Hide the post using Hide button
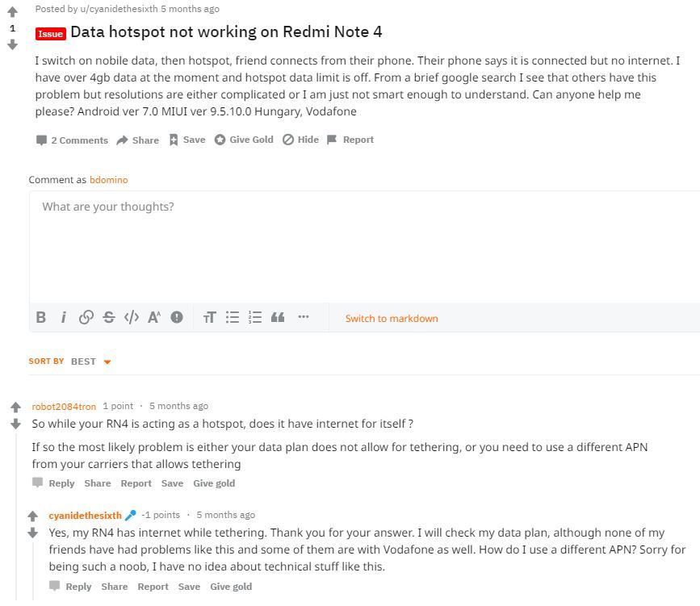 tap(300, 140)
